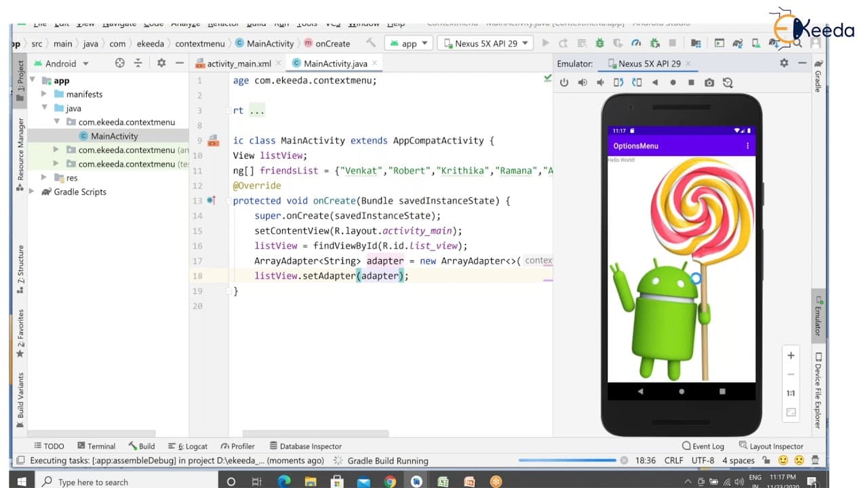Take an emulator screenshot with camera icon

tap(709, 83)
